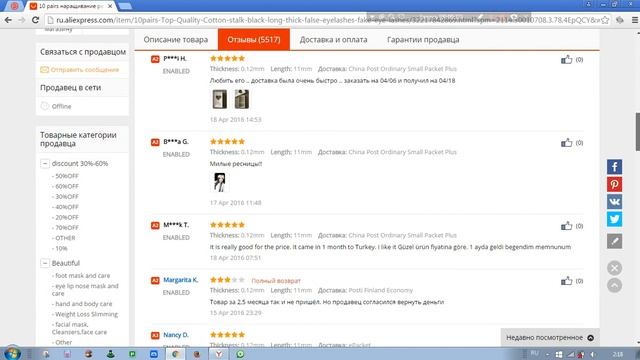Close the floating side panel with X icon
The image size is (640, 360).
(614, 268)
